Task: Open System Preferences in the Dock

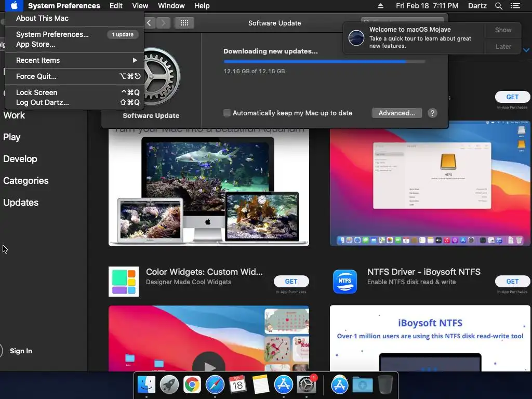Action: [307, 385]
